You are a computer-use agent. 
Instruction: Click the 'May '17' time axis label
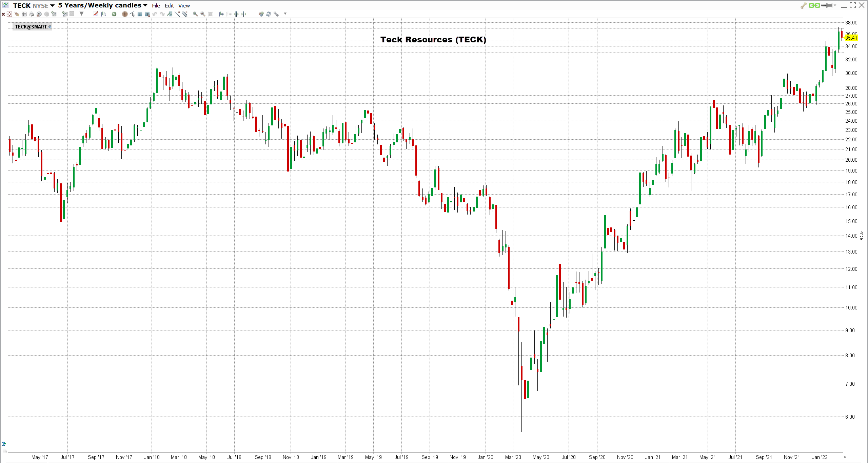click(x=40, y=457)
